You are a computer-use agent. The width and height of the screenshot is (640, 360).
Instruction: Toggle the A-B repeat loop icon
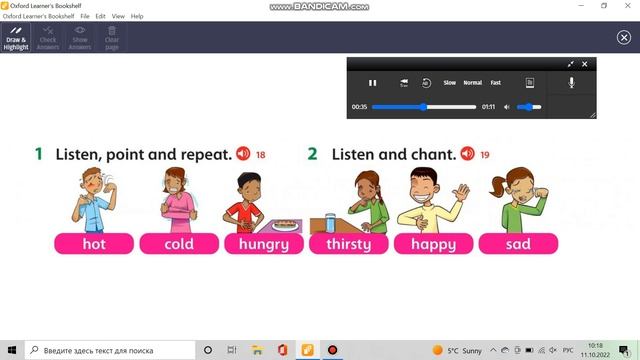click(426, 83)
